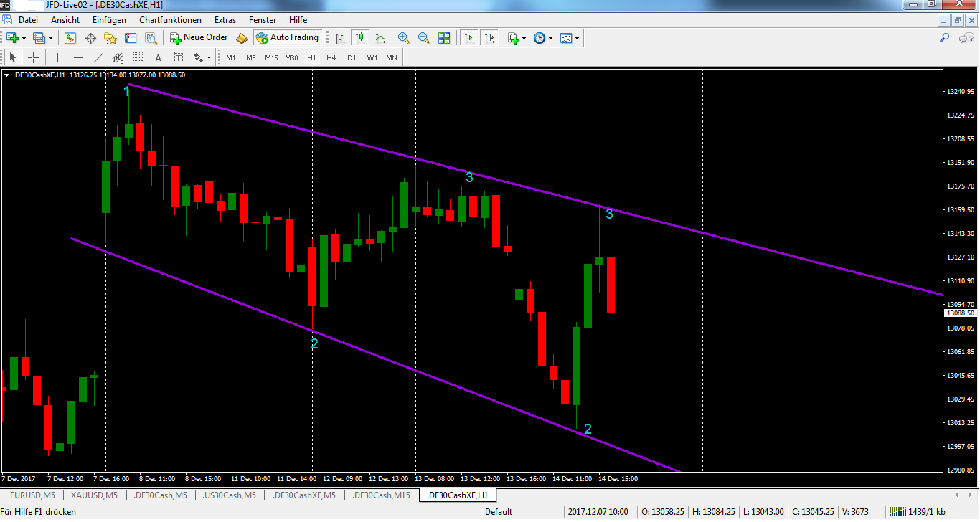Open the Hilfe menu
The height and width of the screenshot is (522, 980).
pyautogui.click(x=298, y=20)
